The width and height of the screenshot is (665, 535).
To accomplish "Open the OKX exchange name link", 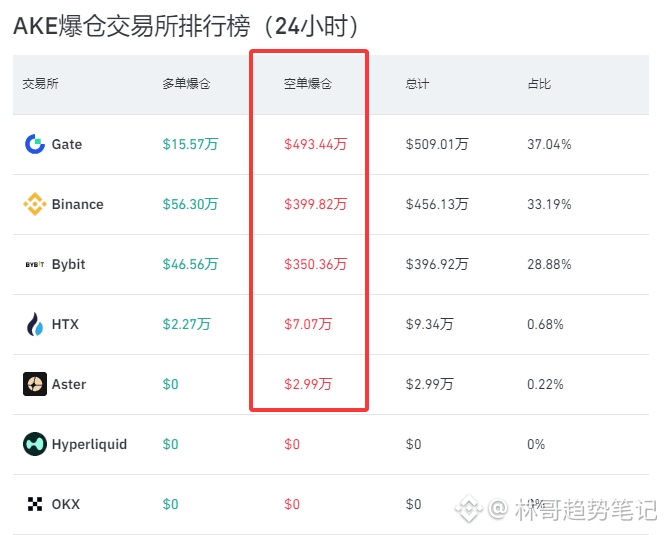I will (x=66, y=504).
